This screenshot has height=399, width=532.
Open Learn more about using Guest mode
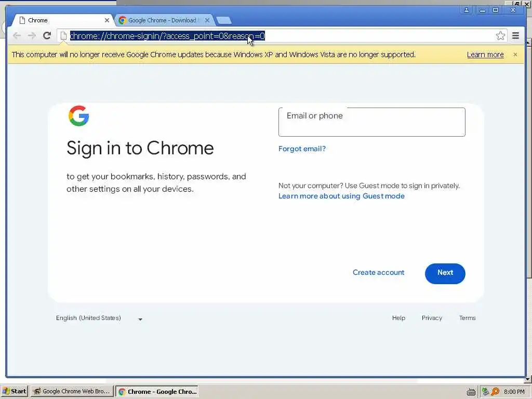341,196
